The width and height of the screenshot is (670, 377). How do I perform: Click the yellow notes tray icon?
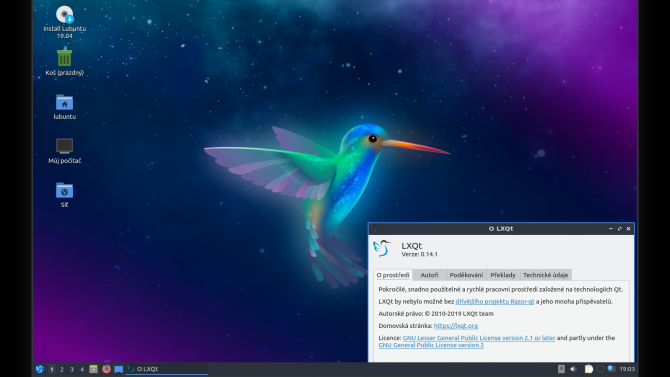pos(589,369)
